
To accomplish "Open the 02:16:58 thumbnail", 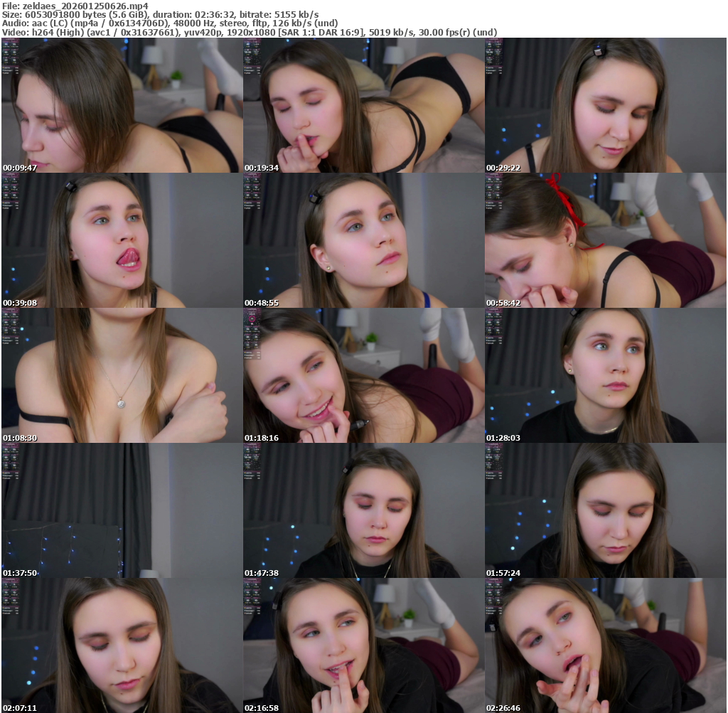I will pos(363,645).
